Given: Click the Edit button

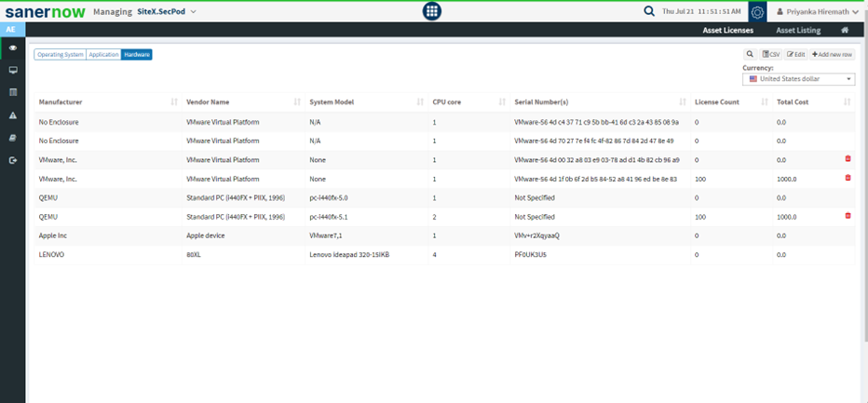Looking at the screenshot, I should click(x=796, y=54).
